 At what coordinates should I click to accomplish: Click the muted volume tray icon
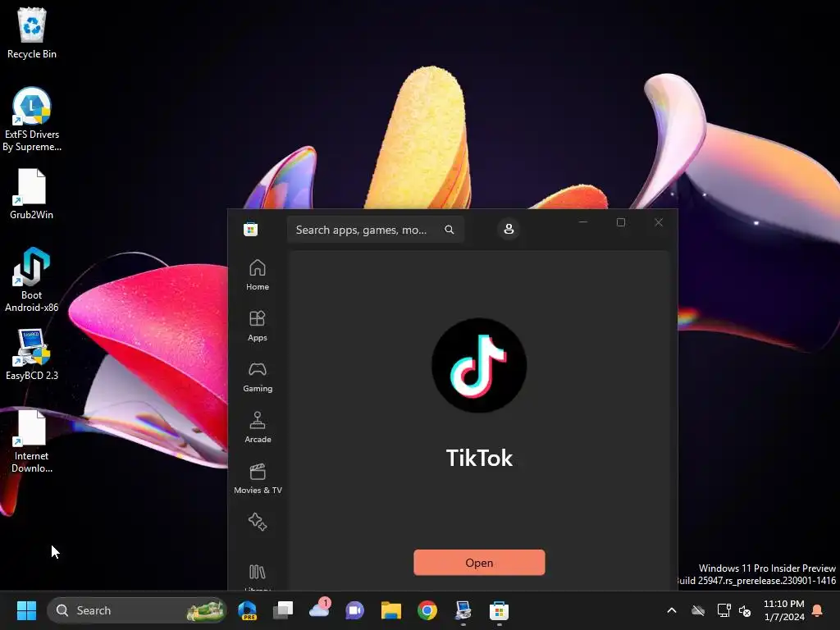(x=745, y=610)
